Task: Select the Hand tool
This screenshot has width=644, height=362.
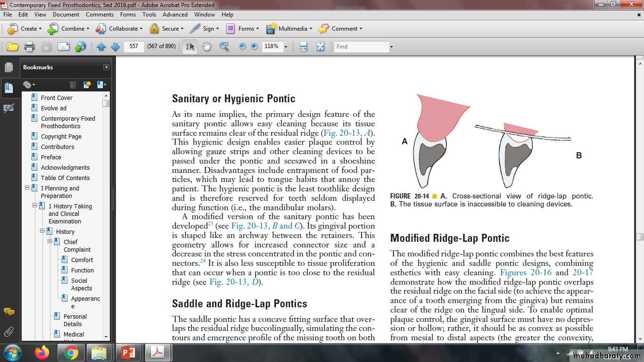Action: click(206, 47)
